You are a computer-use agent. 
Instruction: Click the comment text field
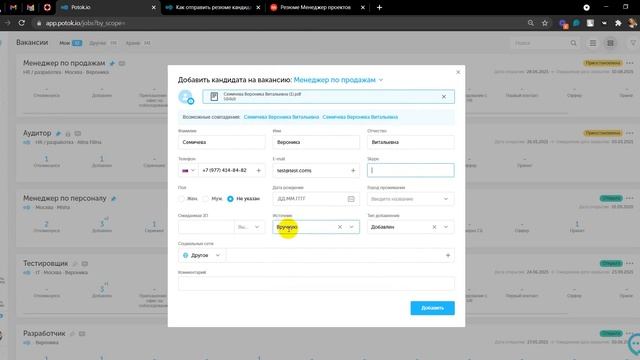[x=316, y=283]
